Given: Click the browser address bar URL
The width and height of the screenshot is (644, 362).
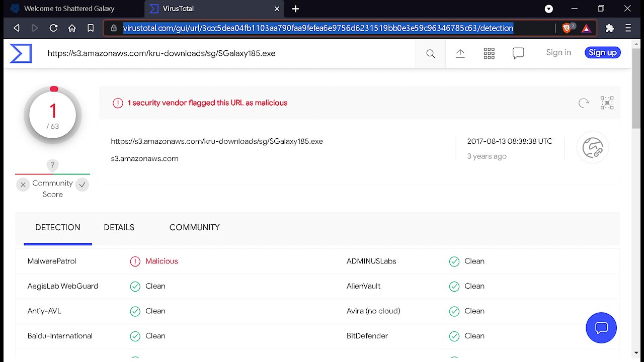Looking at the screenshot, I should click(x=318, y=28).
